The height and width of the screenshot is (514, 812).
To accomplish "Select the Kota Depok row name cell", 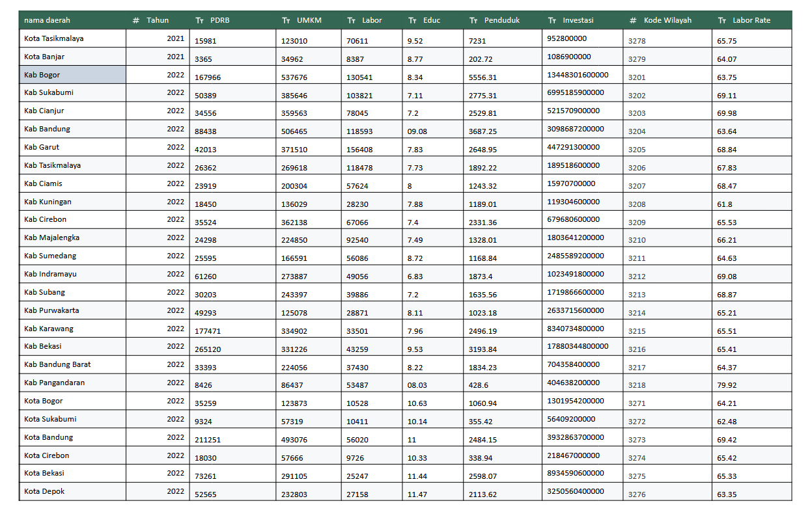I will click(72, 491).
